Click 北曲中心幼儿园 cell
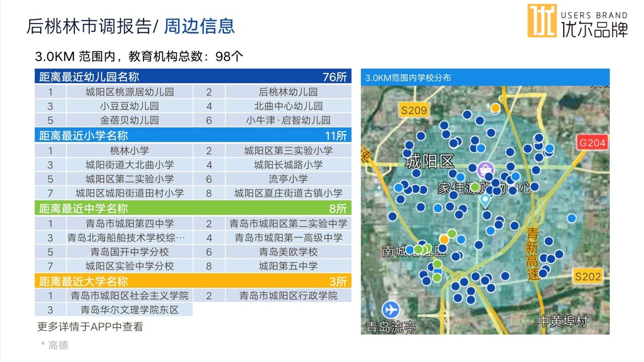644x362 pixels. (x=288, y=106)
